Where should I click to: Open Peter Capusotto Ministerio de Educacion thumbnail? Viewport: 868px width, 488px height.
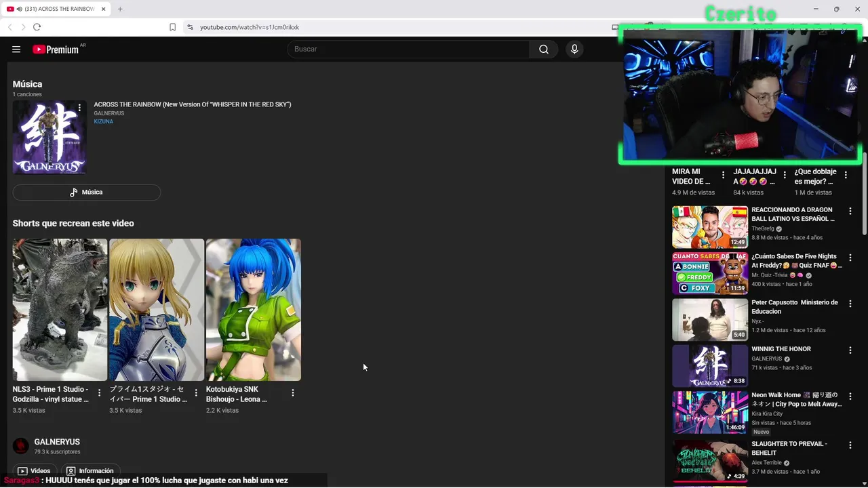click(x=710, y=319)
